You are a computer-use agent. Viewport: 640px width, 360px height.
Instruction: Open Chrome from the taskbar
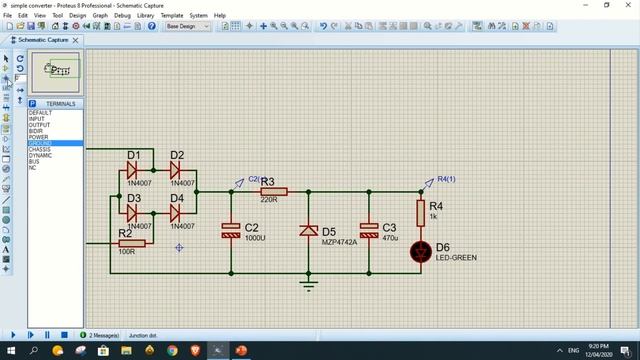pos(173,350)
